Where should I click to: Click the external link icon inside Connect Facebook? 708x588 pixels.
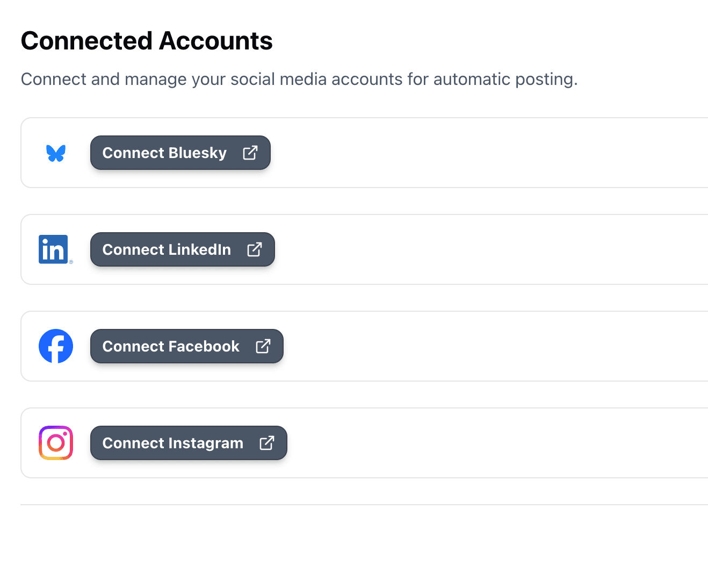pos(263,346)
